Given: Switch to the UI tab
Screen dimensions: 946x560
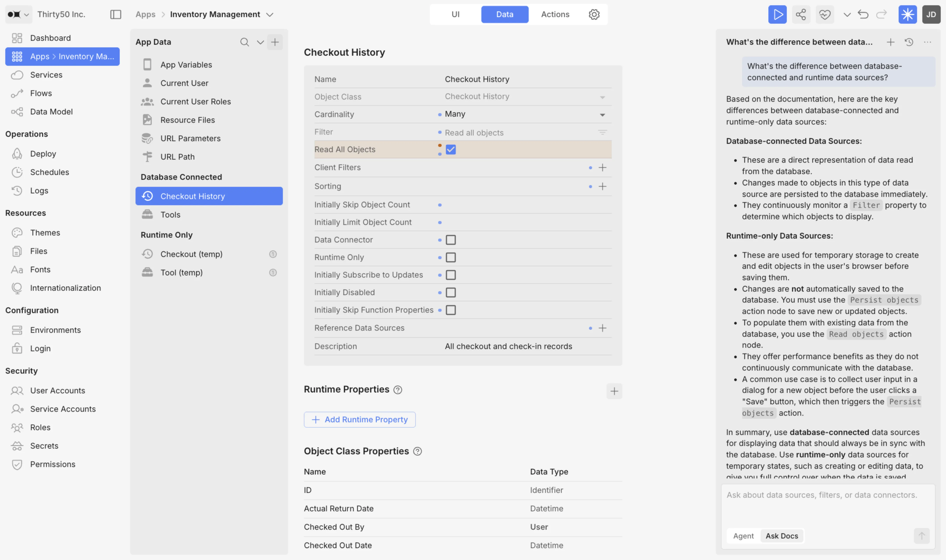Looking at the screenshot, I should click(455, 14).
